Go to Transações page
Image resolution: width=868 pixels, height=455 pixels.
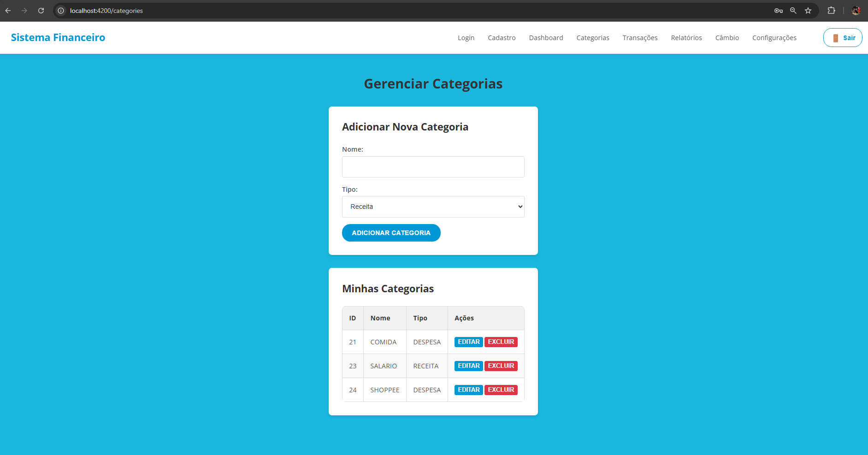[x=640, y=38]
